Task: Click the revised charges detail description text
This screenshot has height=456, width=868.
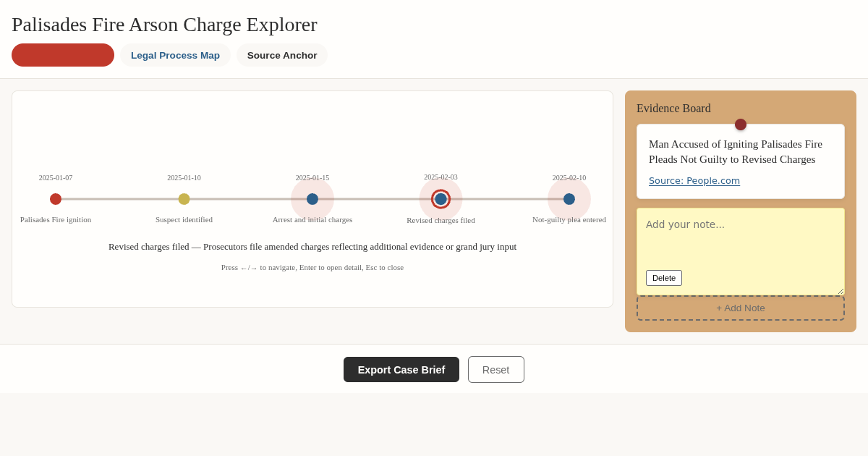Action: pos(312,247)
